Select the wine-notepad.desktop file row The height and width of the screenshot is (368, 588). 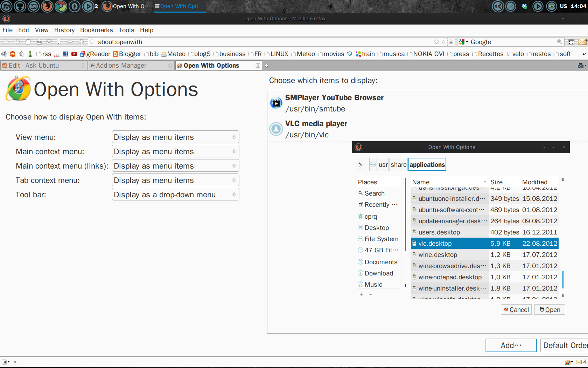coord(484,277)
